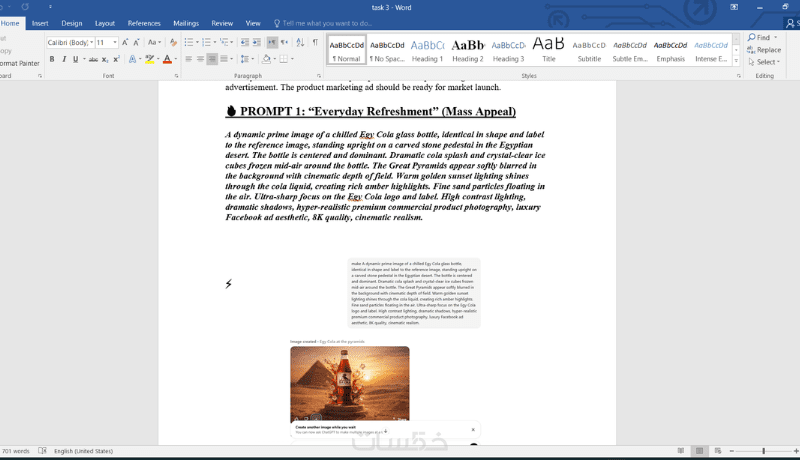
Task: Apply Emphasis style
Action: (670, 50)
